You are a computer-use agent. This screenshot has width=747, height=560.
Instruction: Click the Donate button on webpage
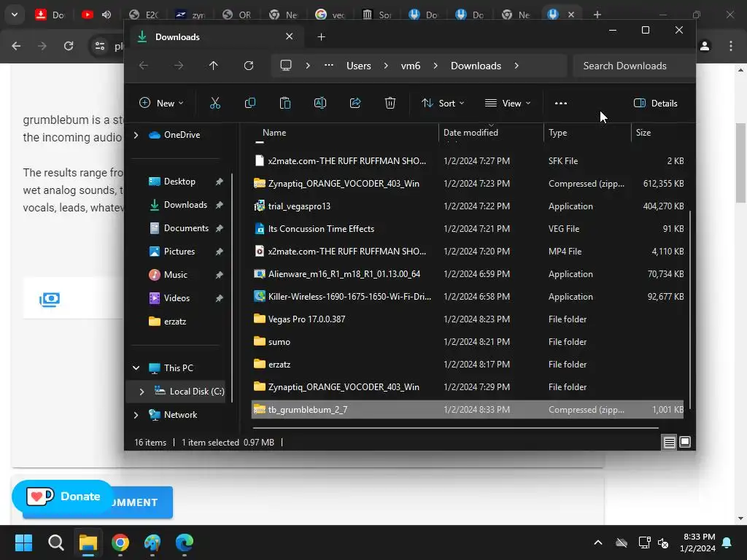pos(63,496)
